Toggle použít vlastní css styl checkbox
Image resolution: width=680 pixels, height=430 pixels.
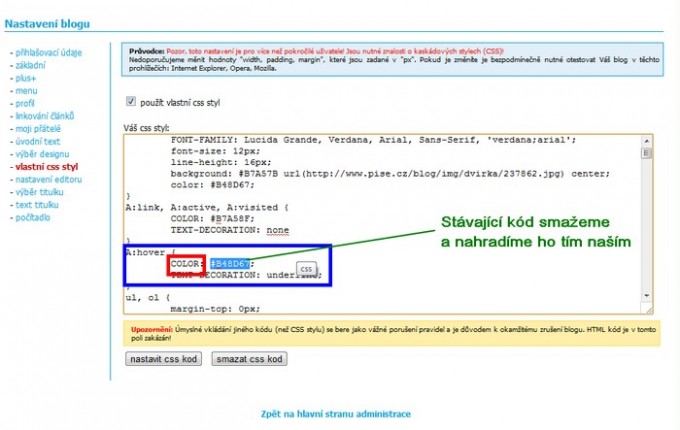tap(131, 101)
